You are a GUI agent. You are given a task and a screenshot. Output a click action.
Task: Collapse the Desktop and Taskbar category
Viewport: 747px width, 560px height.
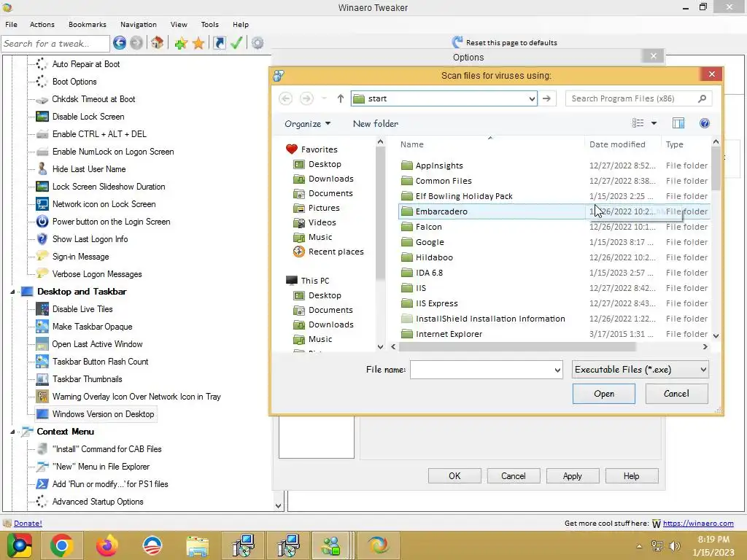point(13,292)
